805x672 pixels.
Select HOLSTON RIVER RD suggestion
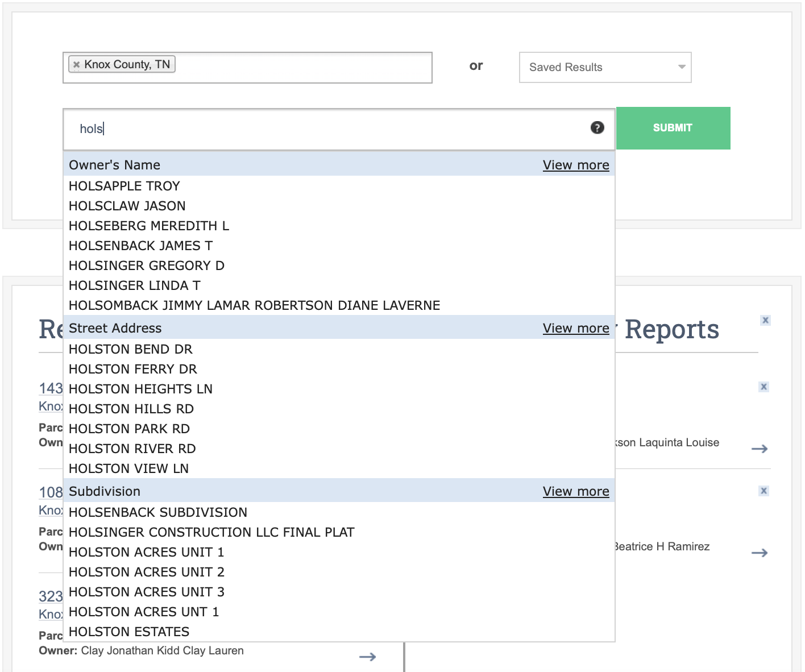pos(132,449)
